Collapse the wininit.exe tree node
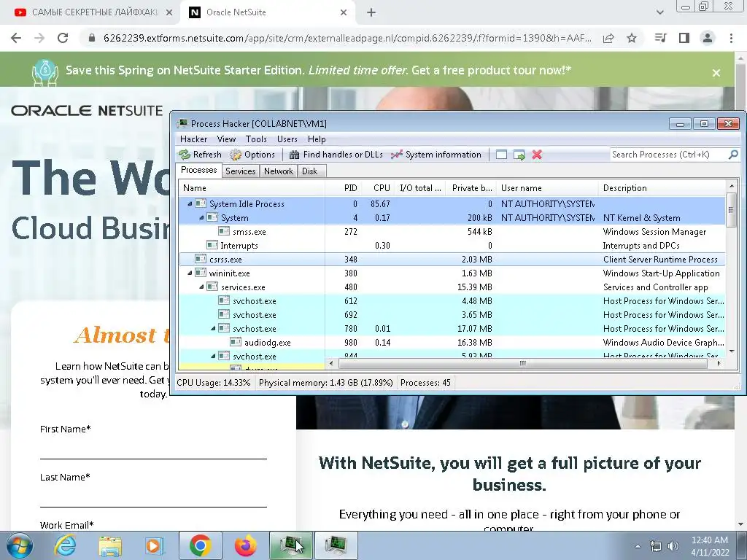747x560 pixels. coord(190,273)
